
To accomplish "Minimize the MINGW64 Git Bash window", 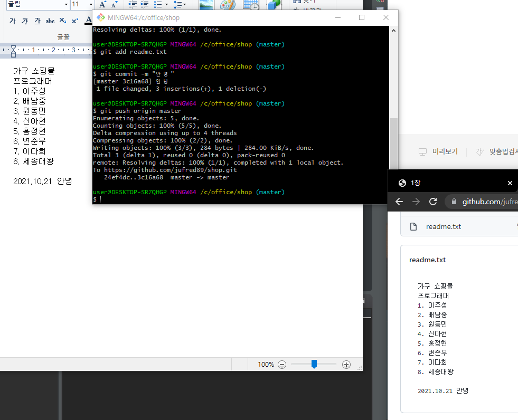I will tap(337, 17).
